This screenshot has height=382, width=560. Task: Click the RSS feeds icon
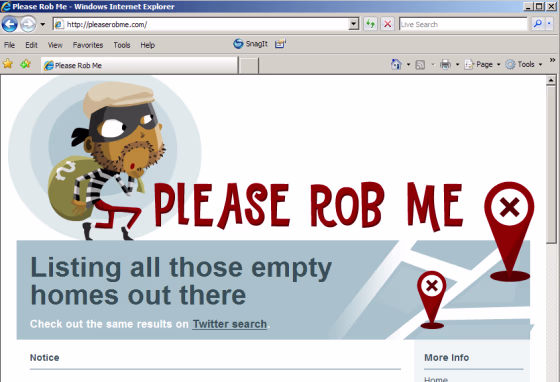pyautogui.click(x=420, y=65)
